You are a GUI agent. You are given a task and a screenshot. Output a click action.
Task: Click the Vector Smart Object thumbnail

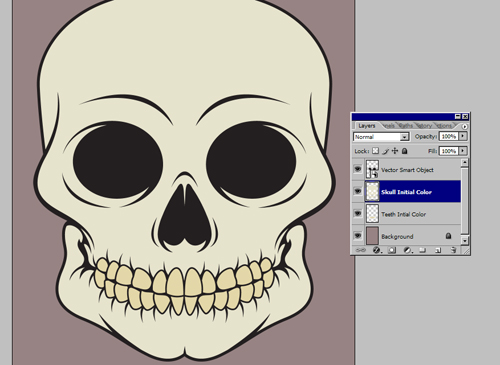372,169
